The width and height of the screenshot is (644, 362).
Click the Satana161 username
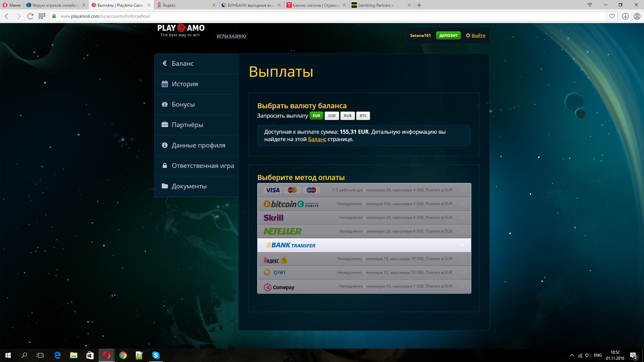pos(420,36)
